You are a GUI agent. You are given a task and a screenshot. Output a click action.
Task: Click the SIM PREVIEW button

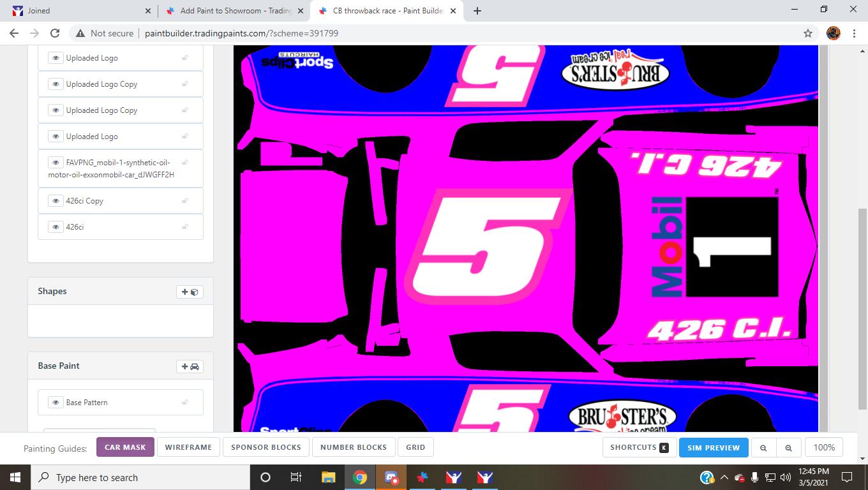[x=714, y=447]
